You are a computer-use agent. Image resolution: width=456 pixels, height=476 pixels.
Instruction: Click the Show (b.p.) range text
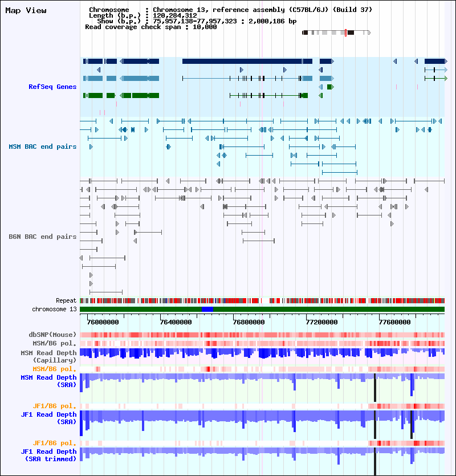click(x=197, y=21)
